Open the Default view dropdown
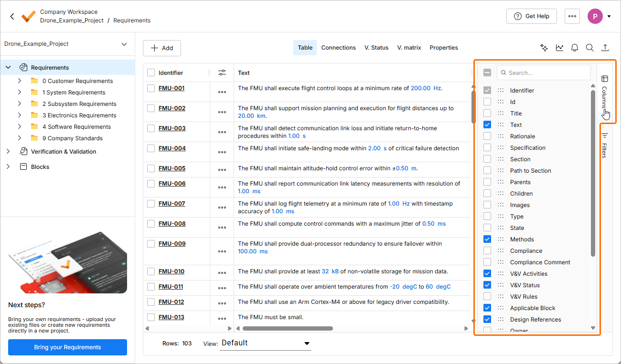Screen dimensions: 621x364 click(x=265, y=343)
